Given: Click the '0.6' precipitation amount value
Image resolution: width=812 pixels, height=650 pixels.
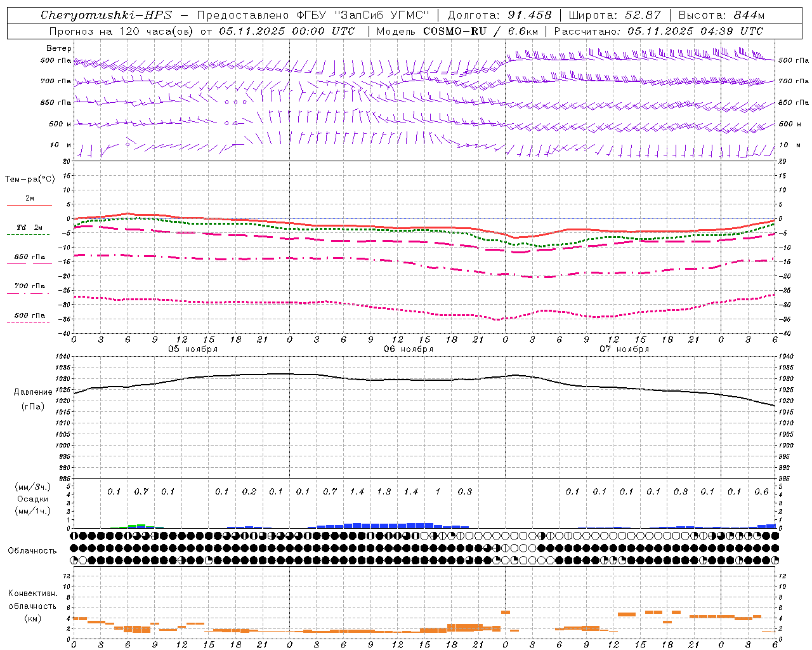Looking at the screenshot, I should [761, 492].
